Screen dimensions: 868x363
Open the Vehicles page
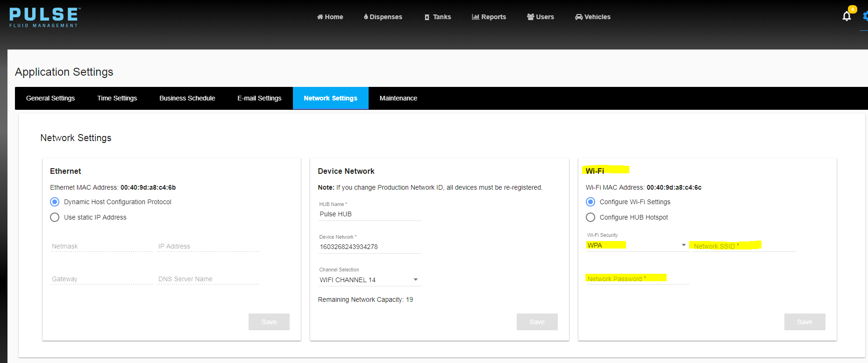point(592,17)
